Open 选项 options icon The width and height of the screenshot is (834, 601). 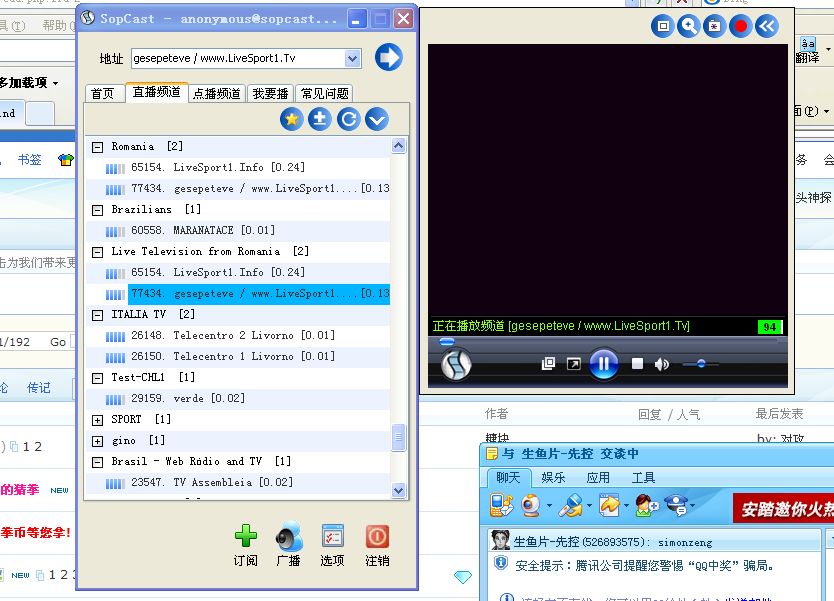332,536
